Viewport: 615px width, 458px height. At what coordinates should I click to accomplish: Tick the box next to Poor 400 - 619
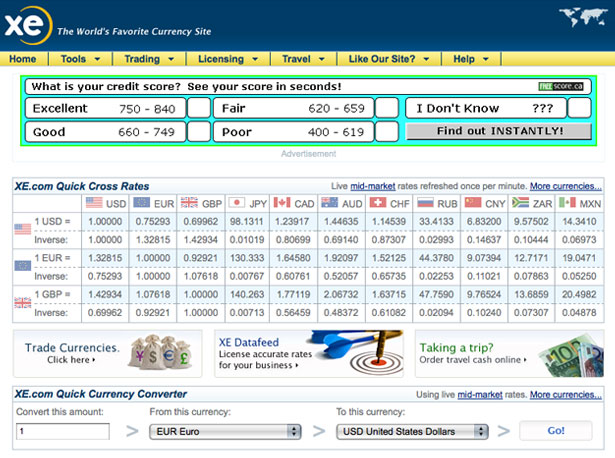386,132
